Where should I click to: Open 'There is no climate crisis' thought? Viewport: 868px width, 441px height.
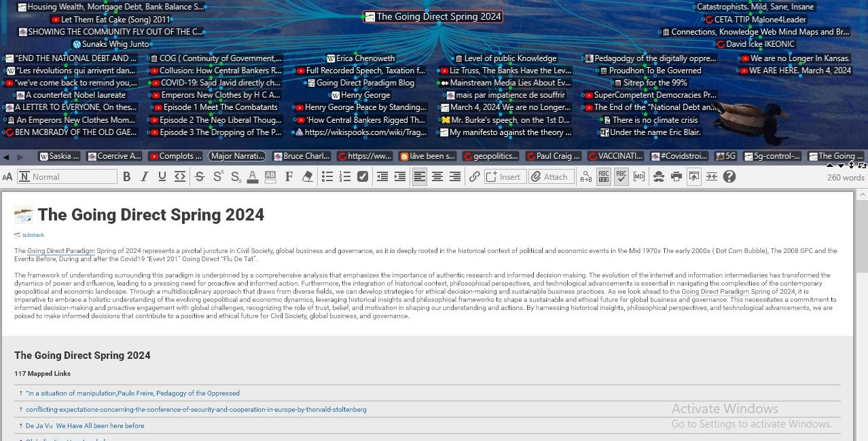pyautogui.click(x=650, y=120)
